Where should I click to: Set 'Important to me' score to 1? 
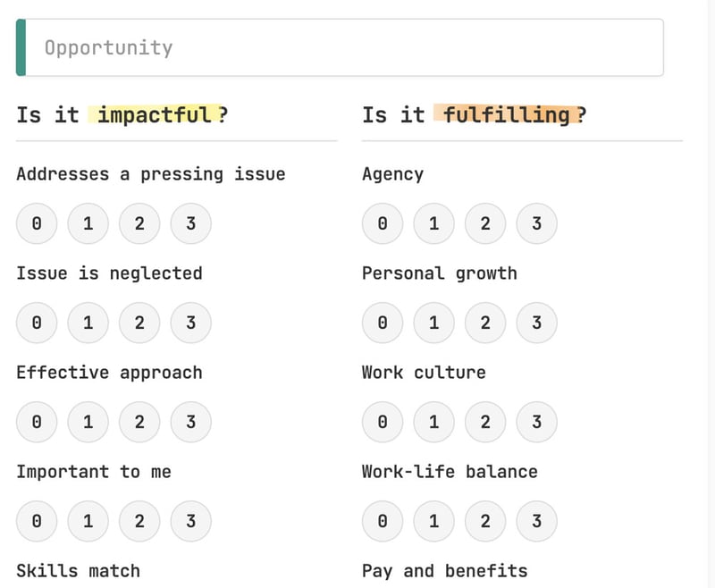click(88, 521)
